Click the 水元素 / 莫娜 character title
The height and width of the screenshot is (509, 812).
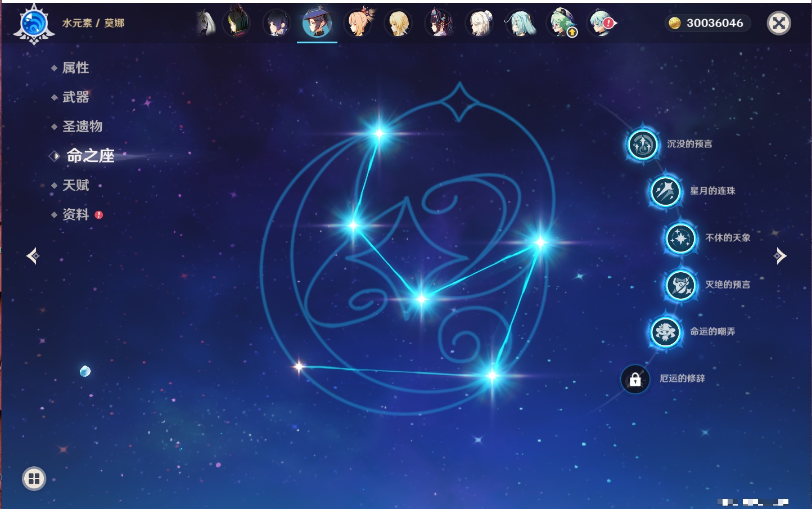coord(93,23)
